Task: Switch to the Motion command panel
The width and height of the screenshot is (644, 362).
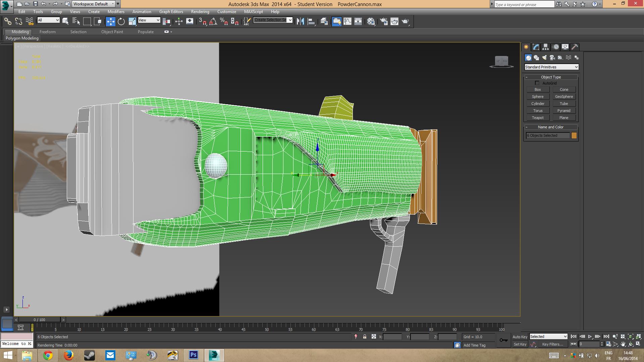Action: [x=556, y=47]
